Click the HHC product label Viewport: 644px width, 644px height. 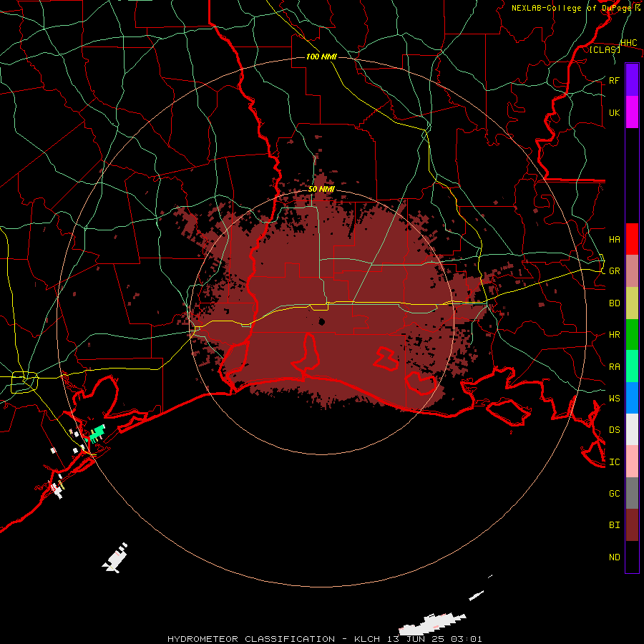629,43
